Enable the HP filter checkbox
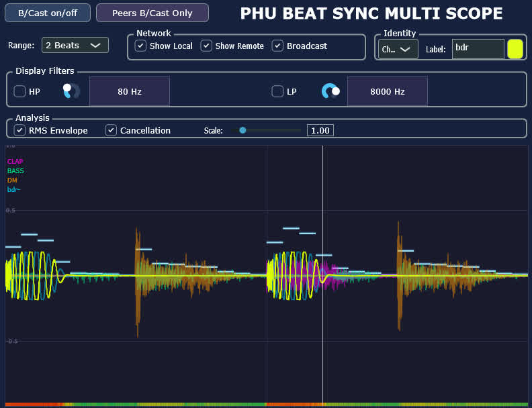532x408 pixels. [x=19, y=91]
